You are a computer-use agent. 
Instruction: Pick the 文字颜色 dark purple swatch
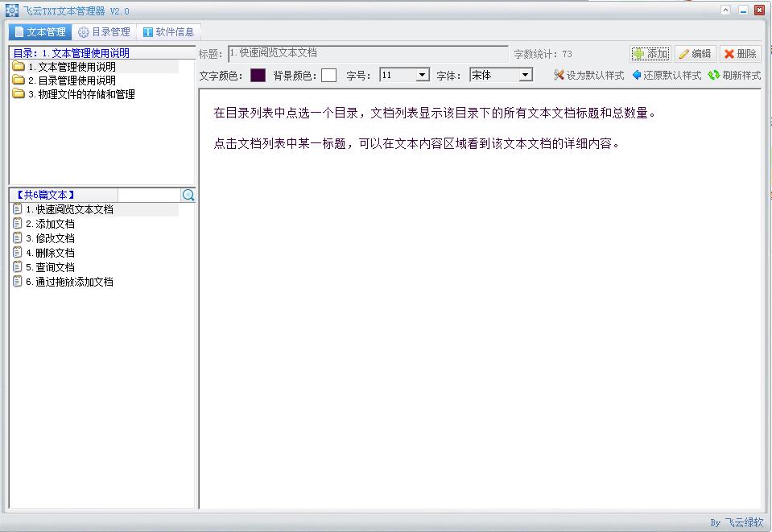click(x=258, y=75)
